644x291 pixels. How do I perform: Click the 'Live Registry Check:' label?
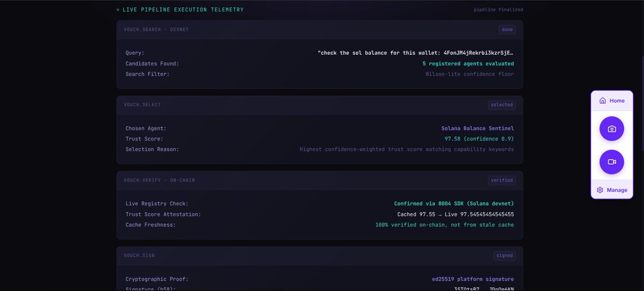(x=157, y=204)
